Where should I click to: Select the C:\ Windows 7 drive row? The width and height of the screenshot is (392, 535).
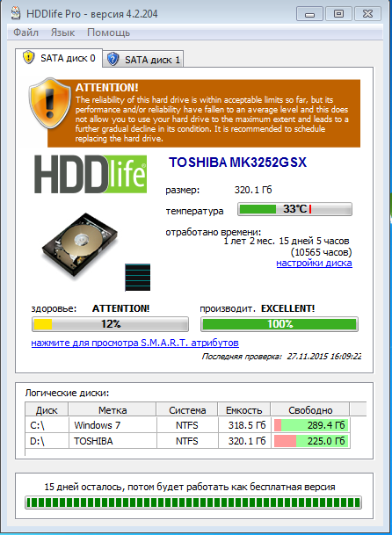coord(187,425)
